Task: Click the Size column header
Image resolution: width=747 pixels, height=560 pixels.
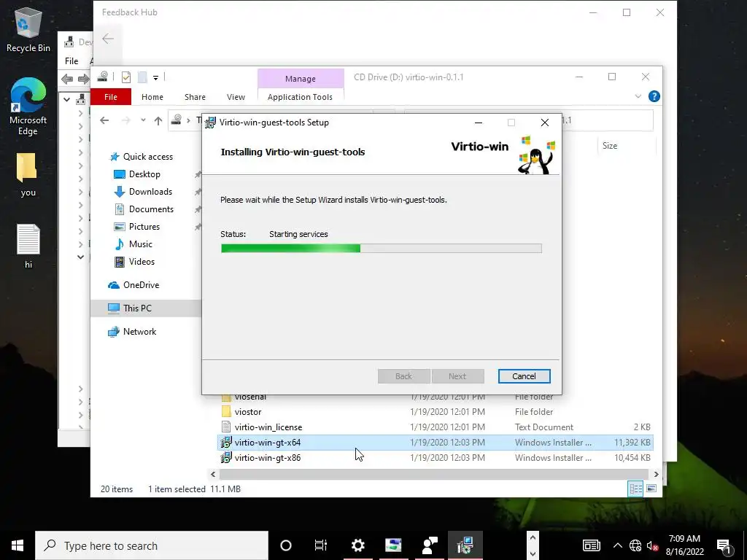Action: click(x=627, y=146)
